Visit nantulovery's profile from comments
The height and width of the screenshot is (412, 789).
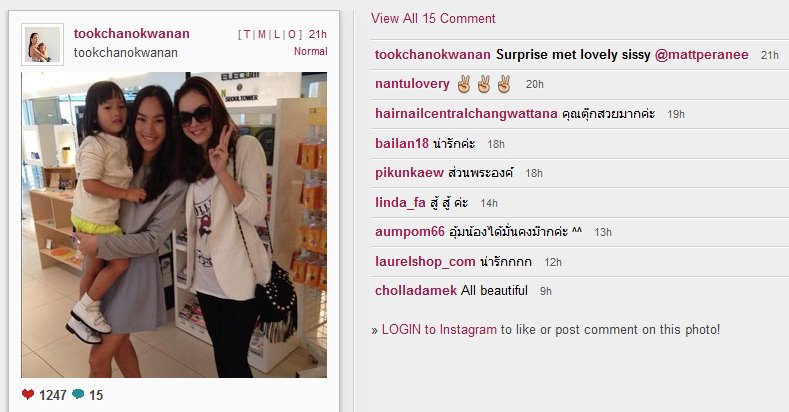point(412,84)
